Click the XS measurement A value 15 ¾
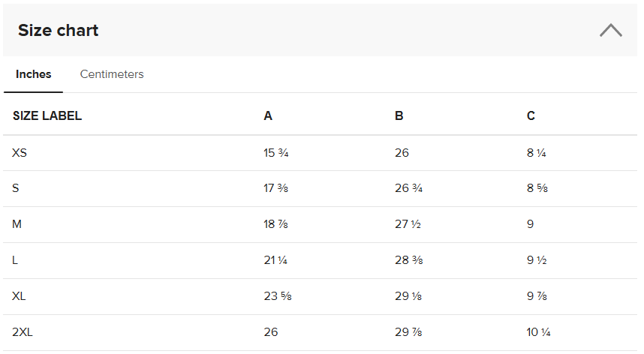 [276, 153]
